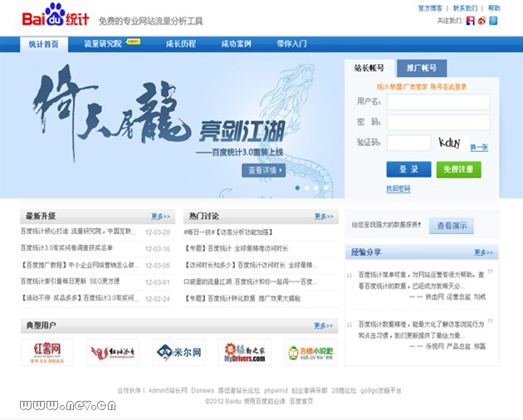Open 【专题】百度统计转化数据 discussion item
The width and height of the screenshot is (523, 420).
(x=242, y=298)
